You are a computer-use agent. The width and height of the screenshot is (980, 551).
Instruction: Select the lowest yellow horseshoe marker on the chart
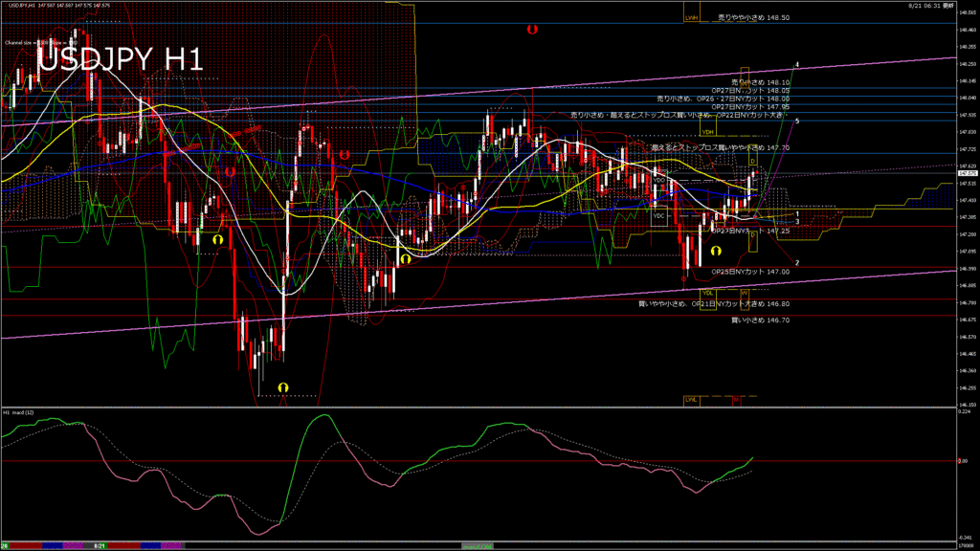282,386
